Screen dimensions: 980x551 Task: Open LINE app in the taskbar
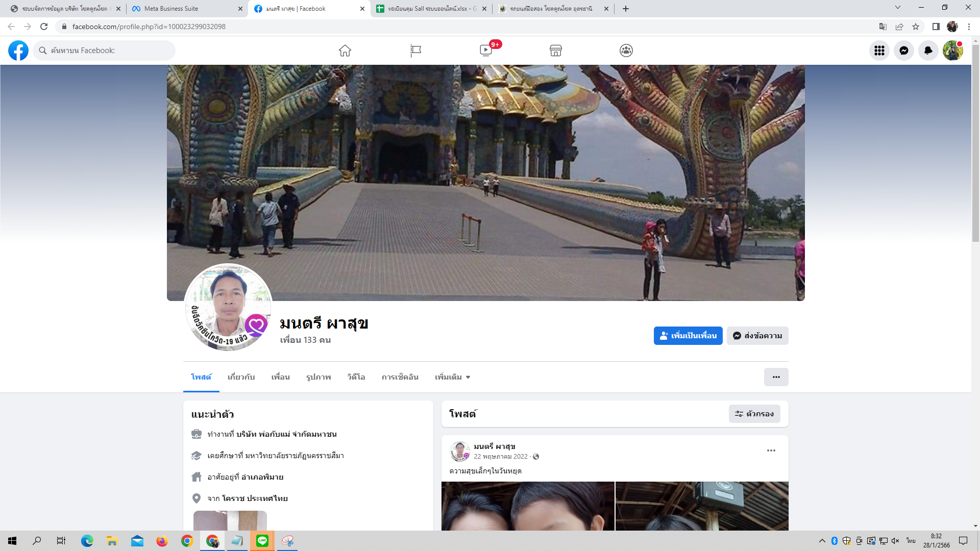point(262,541)
